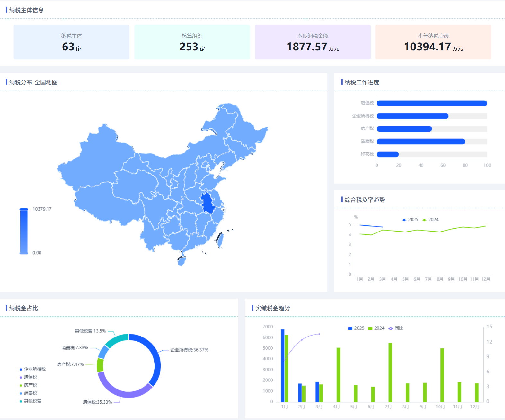The height and width of the screenshot is (420, 505).
Task: Hide 2025 bars in 实缴税金趋势 legend
Action: point(356,328)
